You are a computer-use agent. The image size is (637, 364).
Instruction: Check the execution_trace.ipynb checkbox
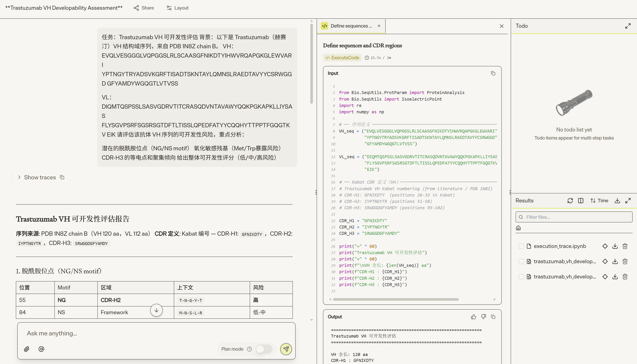[x=521, y=246]
